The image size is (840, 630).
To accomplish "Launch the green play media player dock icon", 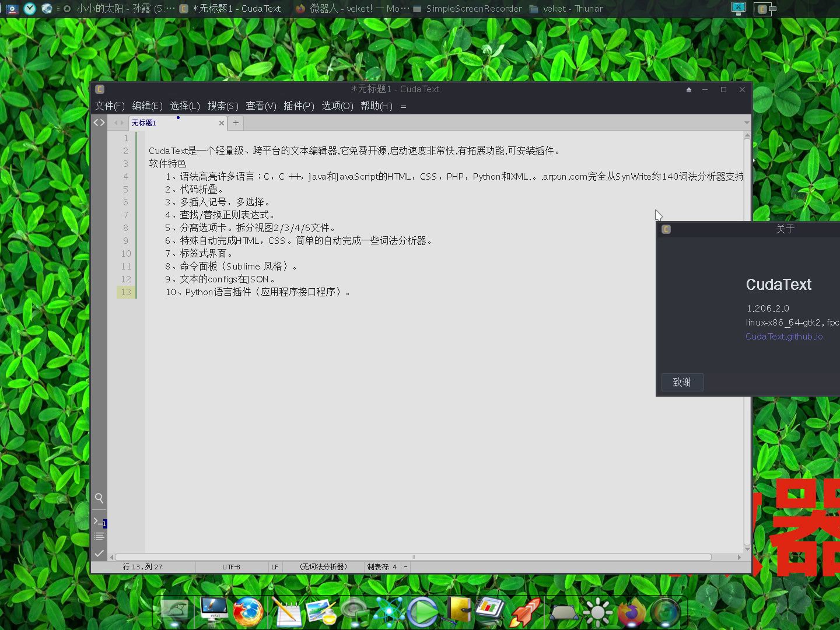I will (x=423, y=612).
